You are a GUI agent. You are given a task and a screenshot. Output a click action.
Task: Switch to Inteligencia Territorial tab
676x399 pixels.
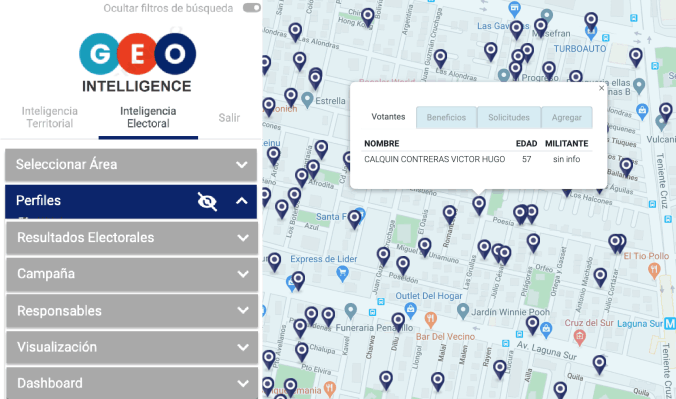(x=50, y=117)
